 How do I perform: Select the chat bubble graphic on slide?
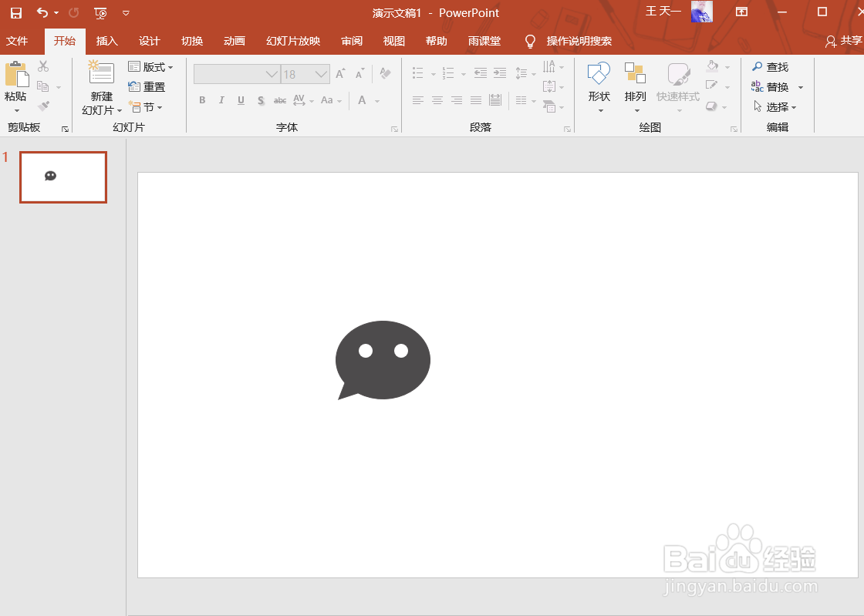point(383,361)
